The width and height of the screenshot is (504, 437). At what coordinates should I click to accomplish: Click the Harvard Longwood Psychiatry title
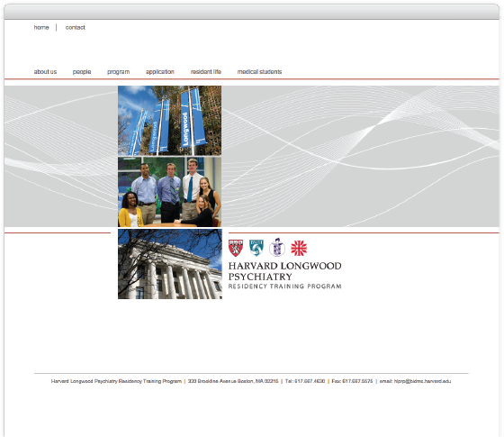point(284,271)
